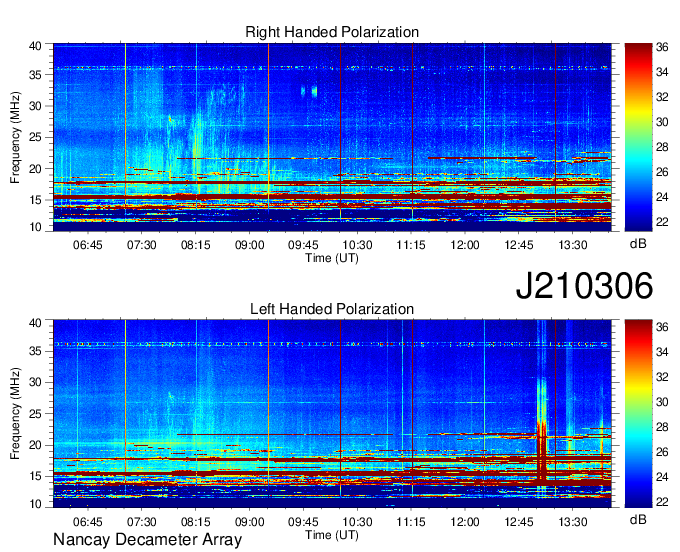Click 'Time (UT)' label under Left Handed plot
The height and width of the screenshot is (552, 680).
pyautogui.click(x=332, y=535)
